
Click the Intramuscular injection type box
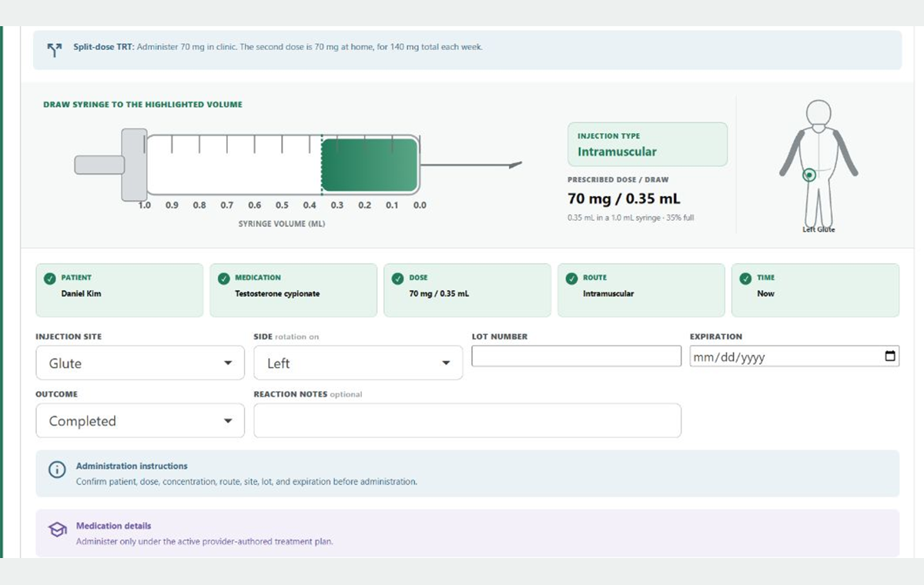click(x=648, y=144)
